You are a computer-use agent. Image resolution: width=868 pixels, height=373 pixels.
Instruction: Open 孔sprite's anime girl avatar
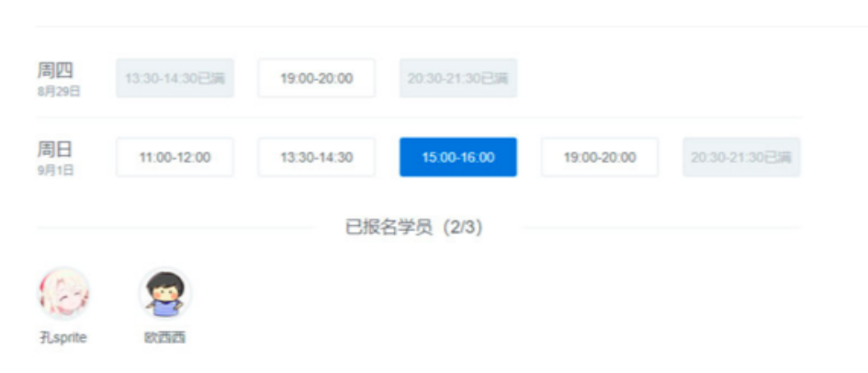[x=63, y=293]
